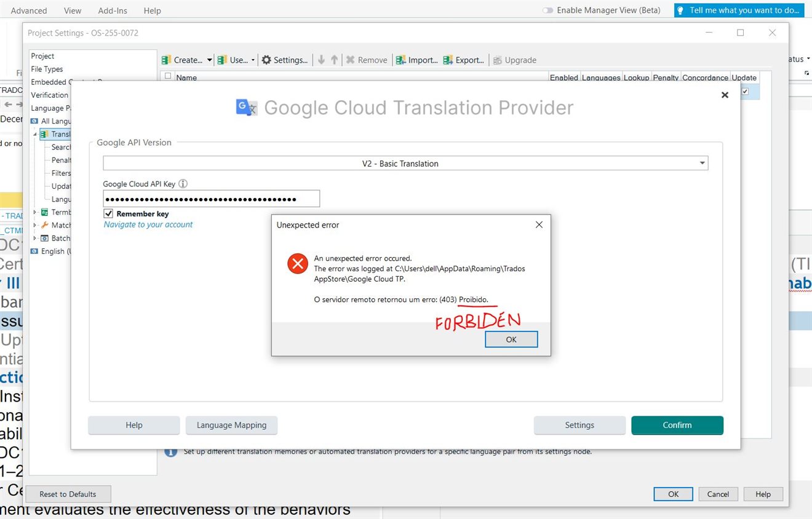Select Filters tree item
Viewport: 812px width, 519px height.
coord(61,173)
